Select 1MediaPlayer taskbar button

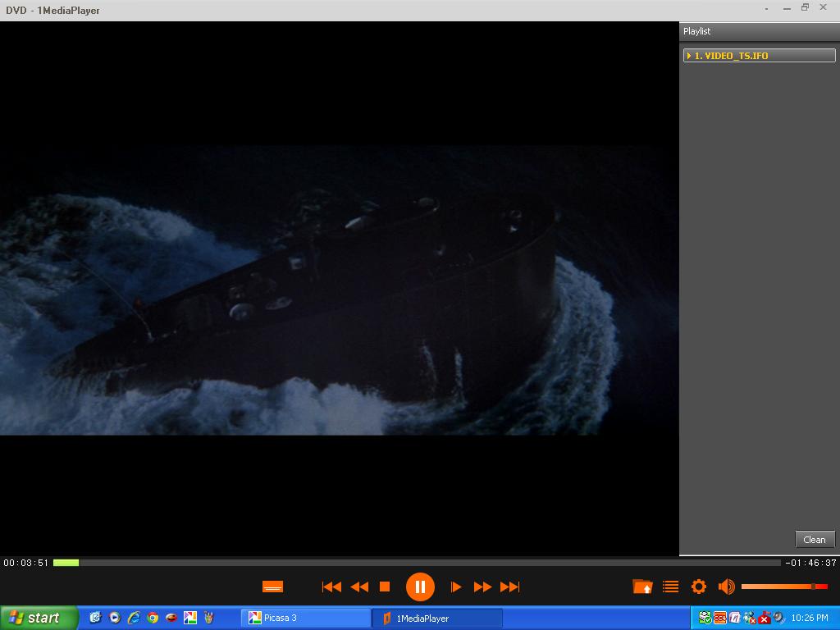437,618
